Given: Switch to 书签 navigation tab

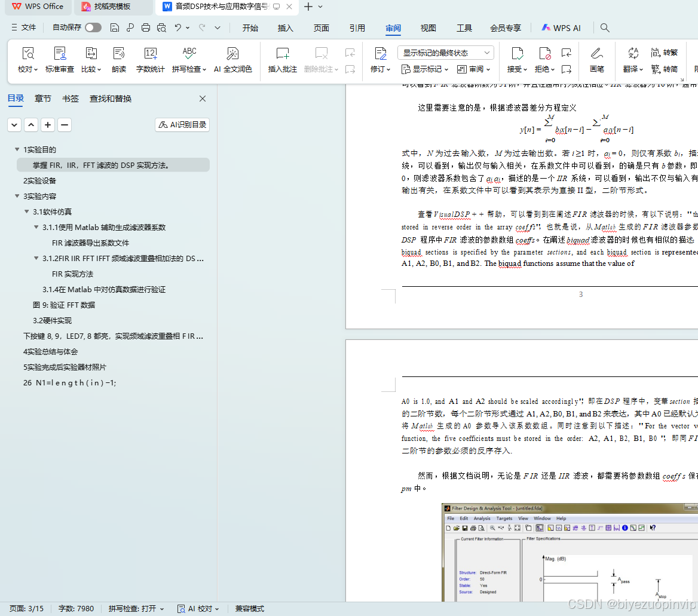Looking at the screenshot, I should (x=71, y=99).
